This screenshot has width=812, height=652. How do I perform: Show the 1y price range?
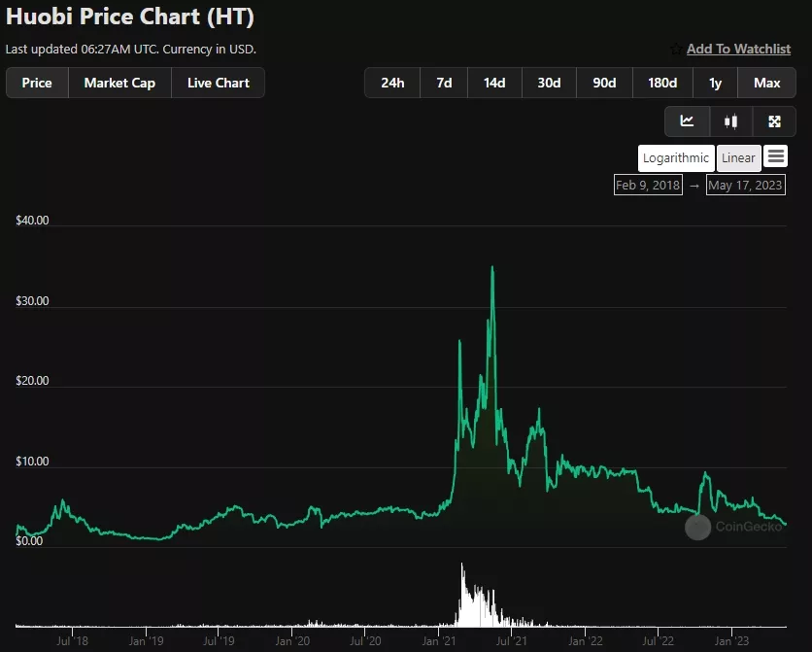click(x=716, y=83)
